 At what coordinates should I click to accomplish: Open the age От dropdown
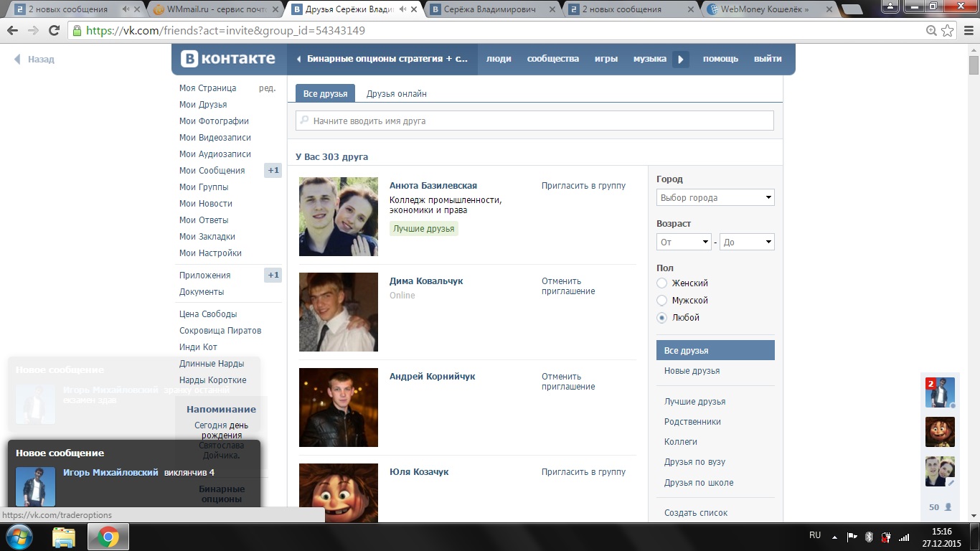[x=684, y=242]
